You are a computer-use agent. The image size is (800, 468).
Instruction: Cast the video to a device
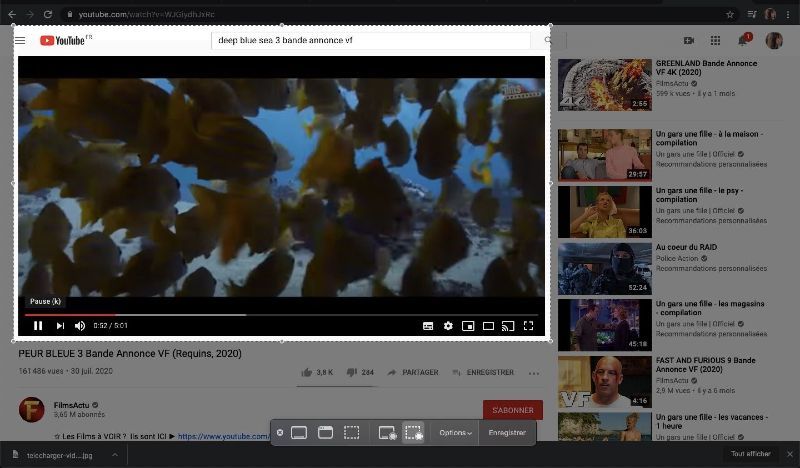tap(508, 326)
